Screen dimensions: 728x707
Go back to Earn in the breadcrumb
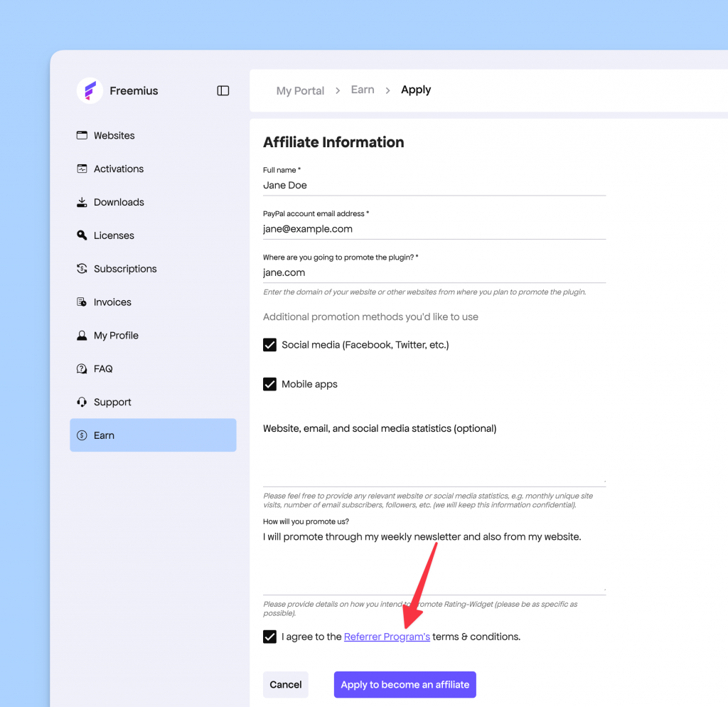[x=363, y=90]
